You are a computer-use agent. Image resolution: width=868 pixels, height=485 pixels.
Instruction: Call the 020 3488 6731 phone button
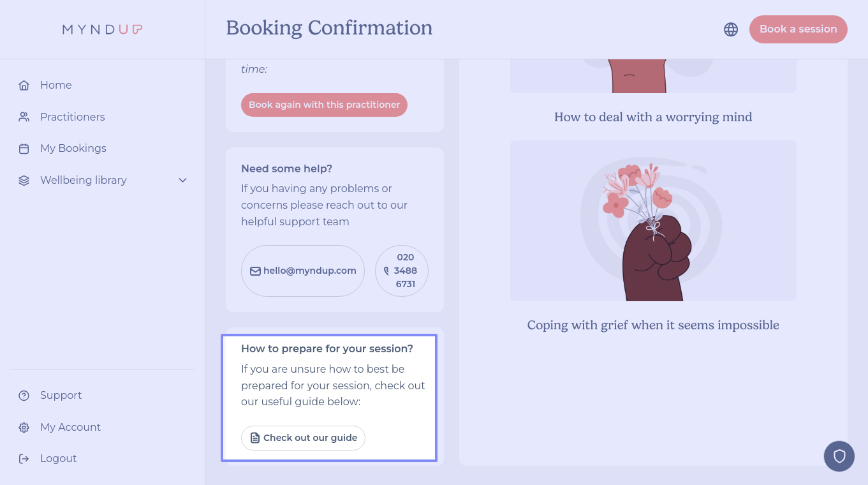[402, 271]
